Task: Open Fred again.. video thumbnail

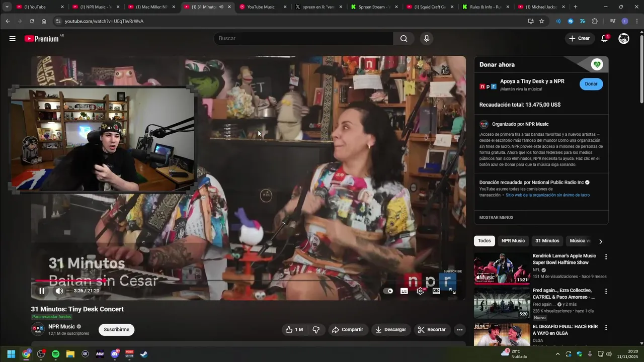Action: click(502, 304)
